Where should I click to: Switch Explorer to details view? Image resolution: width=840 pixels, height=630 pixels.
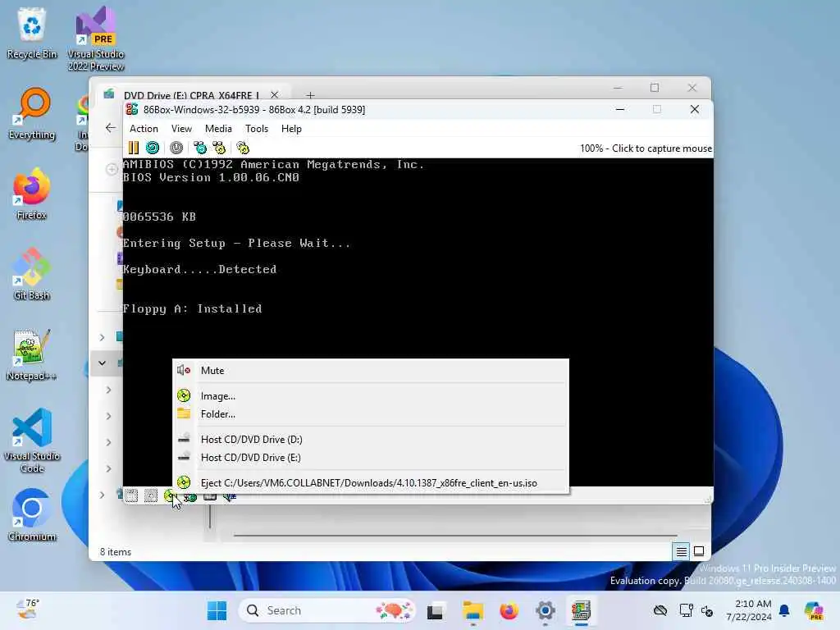coord(681,551)
